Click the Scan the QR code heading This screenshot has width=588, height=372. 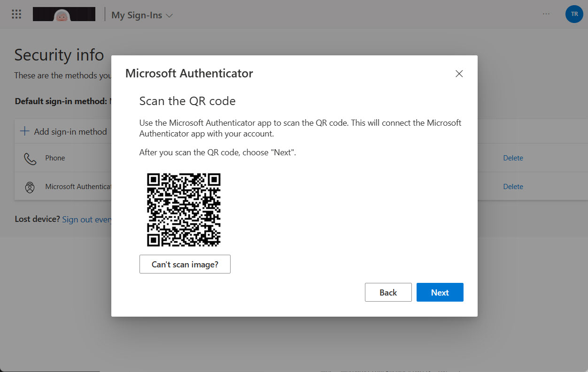point(187,101)
